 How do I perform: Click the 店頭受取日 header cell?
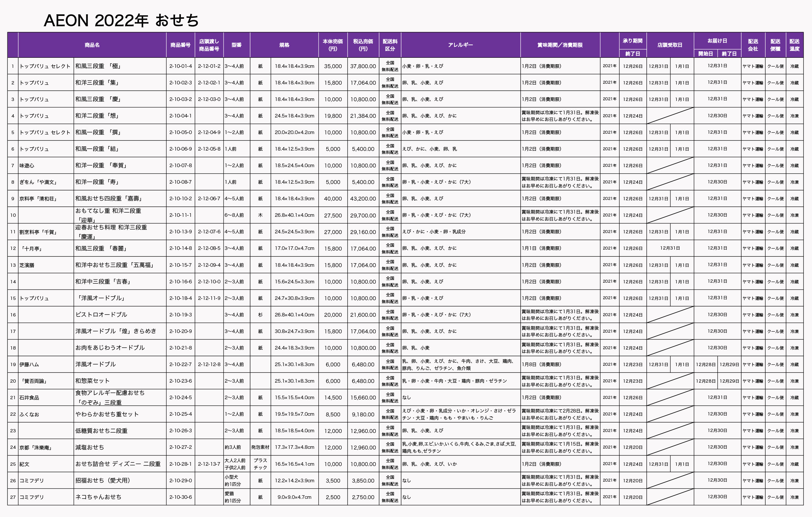point(670,45)
